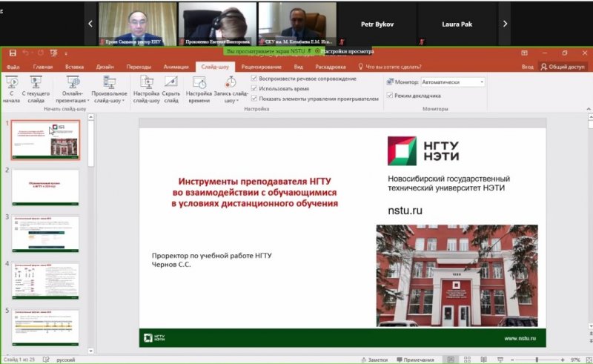The image size is (593, 364).
Task: Click the slide title text starting 'Инструменты преподавателя НГТУ'
Action: coord(254,192)
